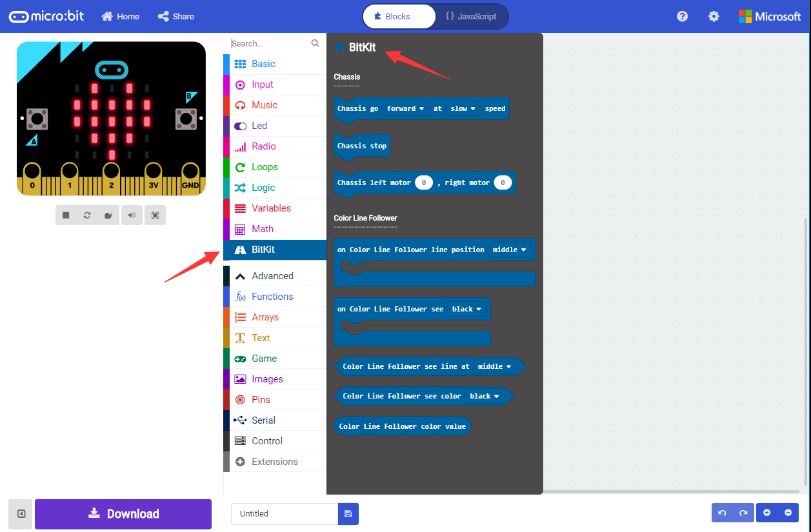This screenshot has width=811, height=532.
Task: Click the left motor value field
Action: coord(424,182)
